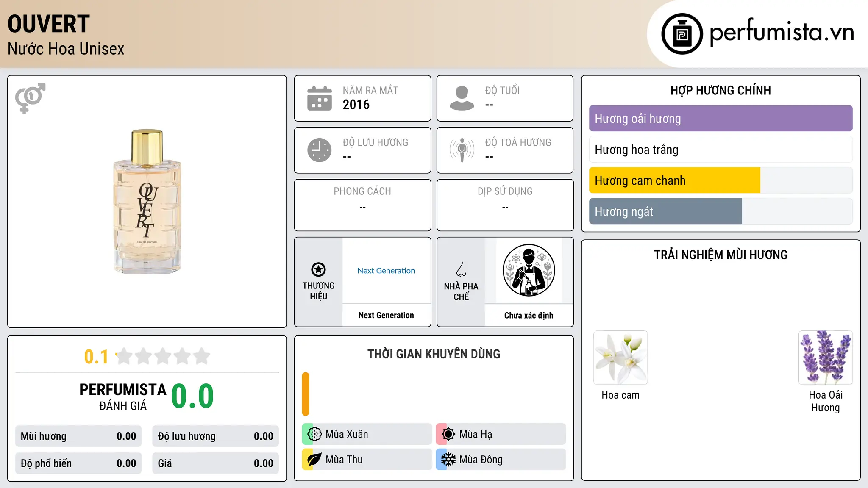Click the unisex gender symbol icon

click(30, 98)
